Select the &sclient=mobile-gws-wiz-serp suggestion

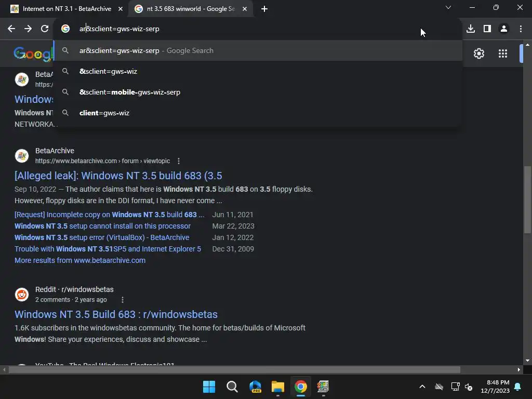click(x=258, y=92)
